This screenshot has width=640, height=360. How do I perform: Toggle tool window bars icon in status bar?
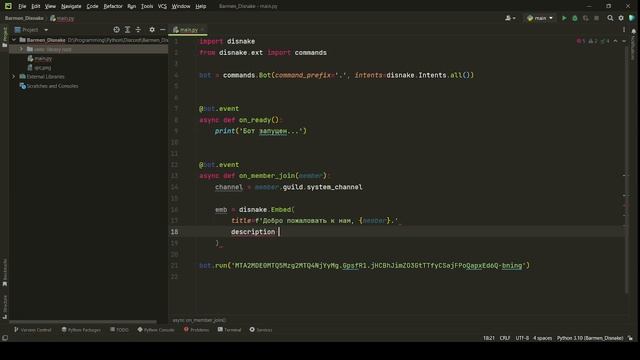coord(5,338)
